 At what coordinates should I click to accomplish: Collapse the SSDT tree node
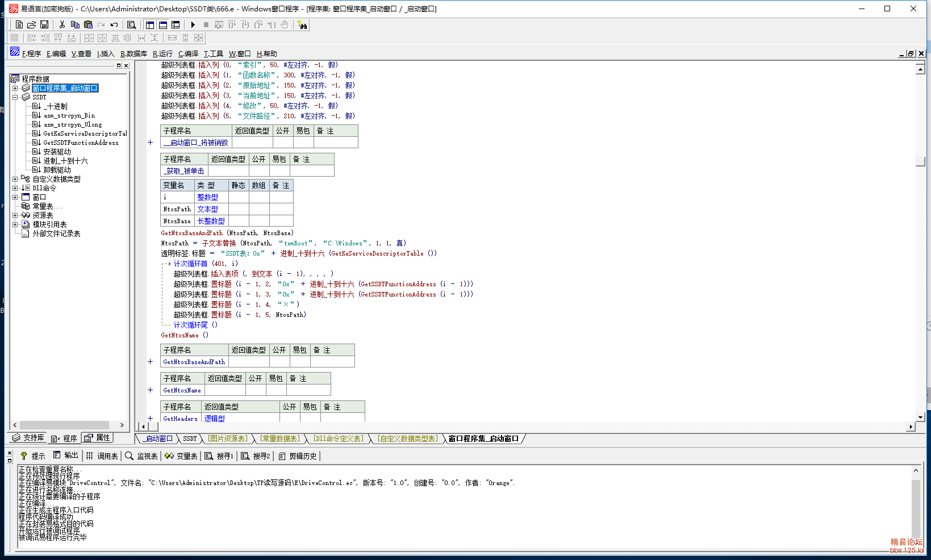pyautogui.click(x=15, y=97)
